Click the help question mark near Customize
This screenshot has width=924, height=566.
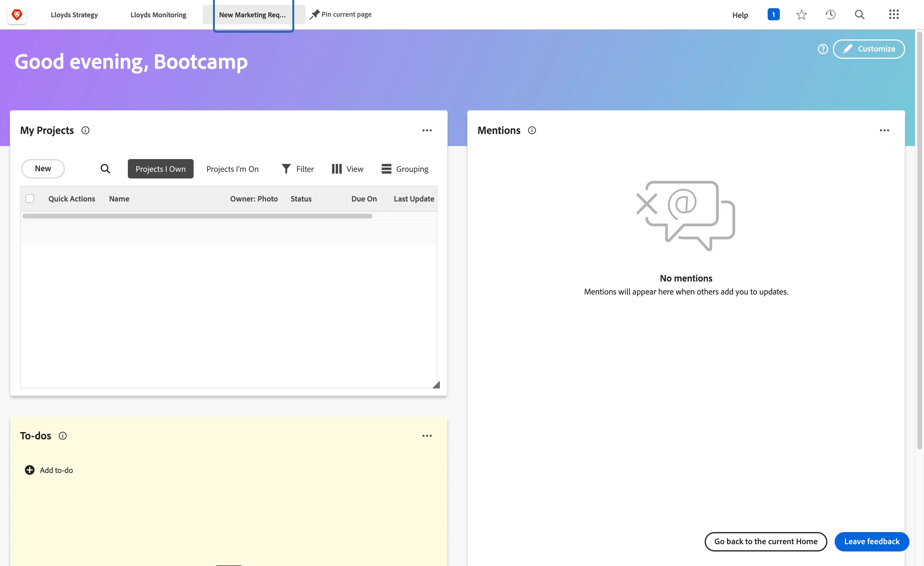click(x=823, y=49)
